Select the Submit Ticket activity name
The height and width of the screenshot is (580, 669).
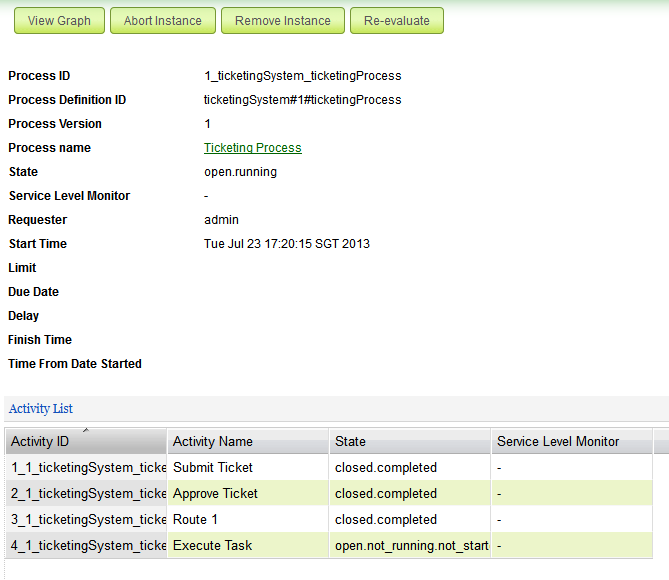pyautogui.click(x=213, y=468)
